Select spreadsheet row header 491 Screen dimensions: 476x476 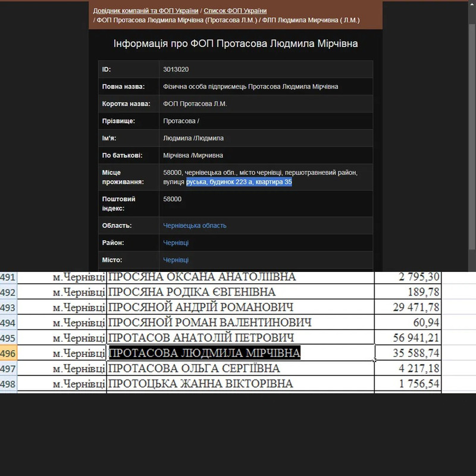(x=8, y=277)
